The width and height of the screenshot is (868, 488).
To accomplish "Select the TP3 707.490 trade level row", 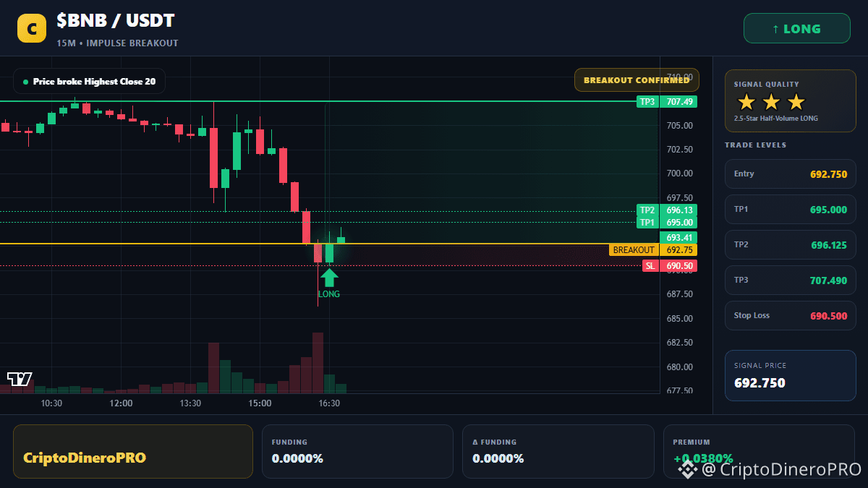I will [790, 280].
